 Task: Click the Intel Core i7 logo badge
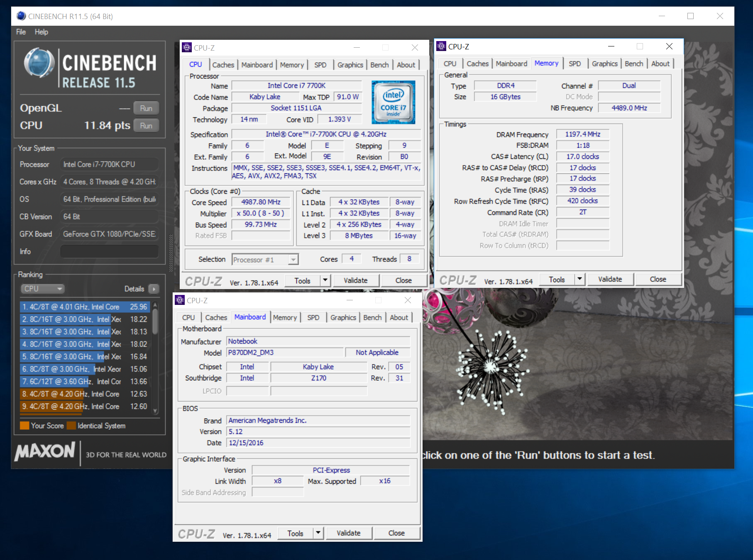click(x=393, y=102)
